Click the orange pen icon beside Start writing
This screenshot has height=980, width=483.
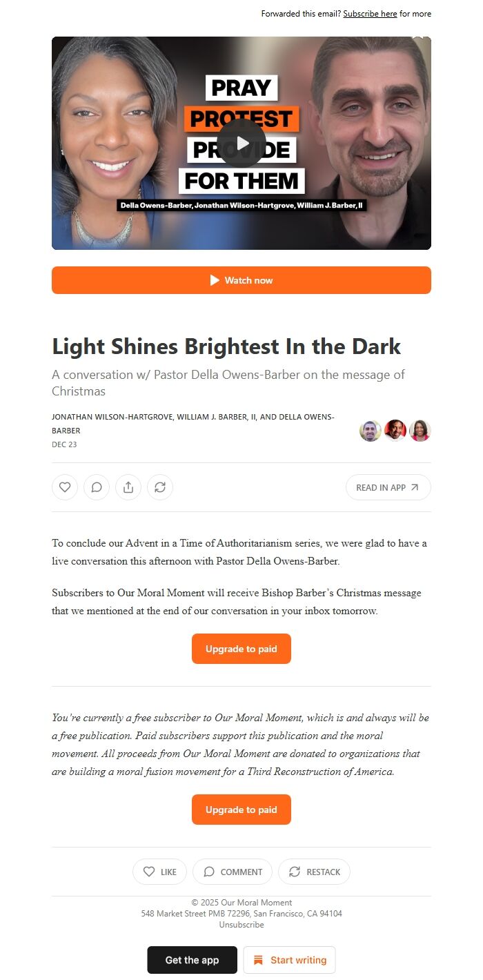(x=259, y=960)
